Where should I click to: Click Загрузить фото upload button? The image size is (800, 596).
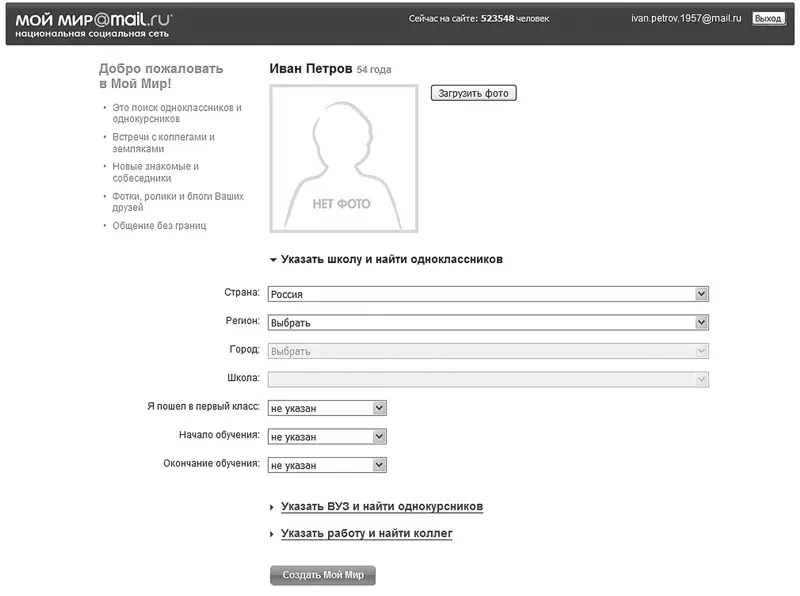click(473, 93)
